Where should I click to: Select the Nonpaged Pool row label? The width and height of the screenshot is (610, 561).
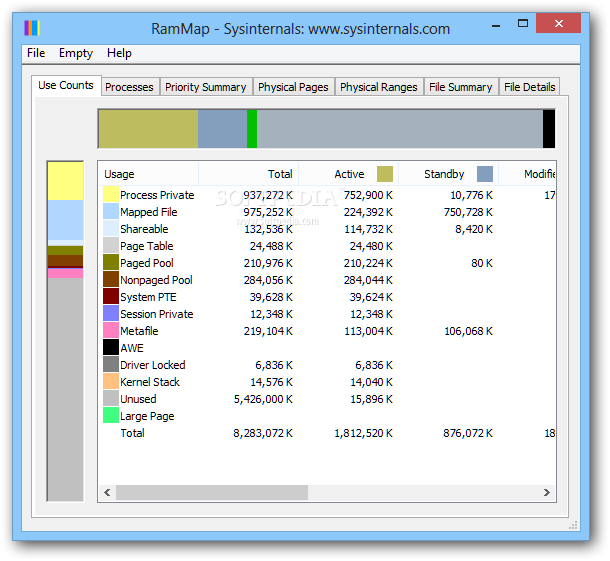156,280
